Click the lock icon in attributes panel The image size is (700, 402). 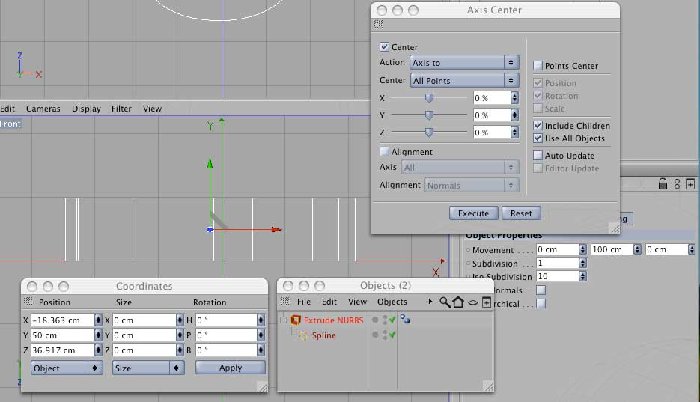point(663,184)
